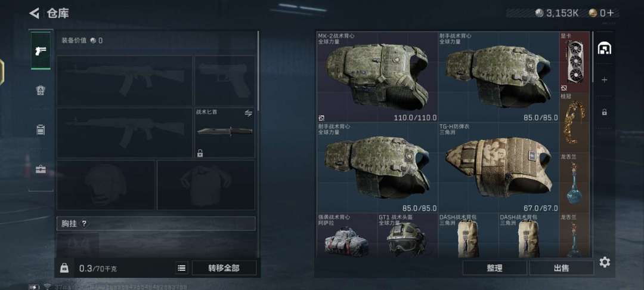Go back using the arrow beside 仓库
The width and height of the screenshot is (644, 290).
pos(34,13)
